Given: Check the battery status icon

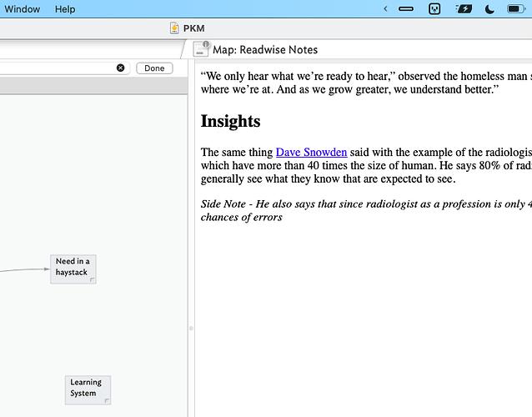Looking at the screenshot, I should click(516, 9).
